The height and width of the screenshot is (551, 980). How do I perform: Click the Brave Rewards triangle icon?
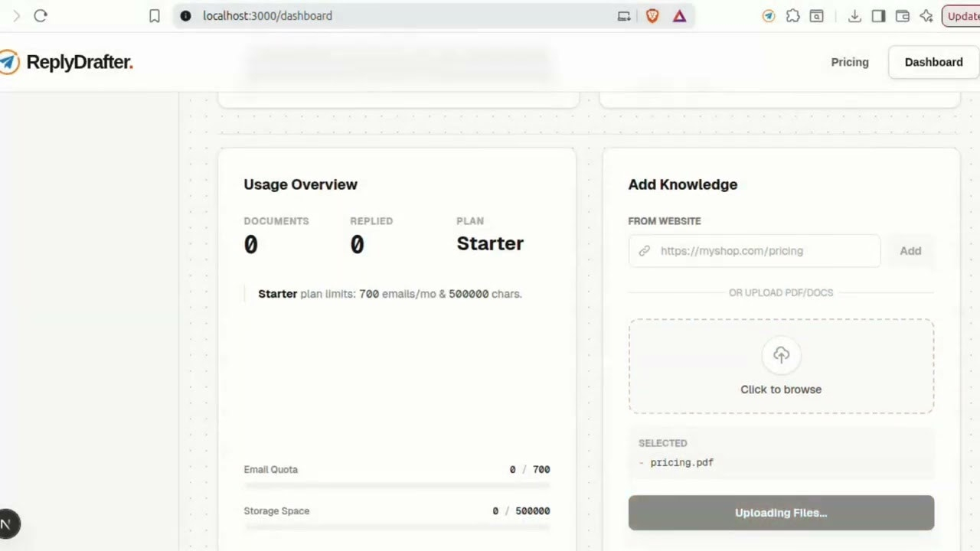coord(679,15)
